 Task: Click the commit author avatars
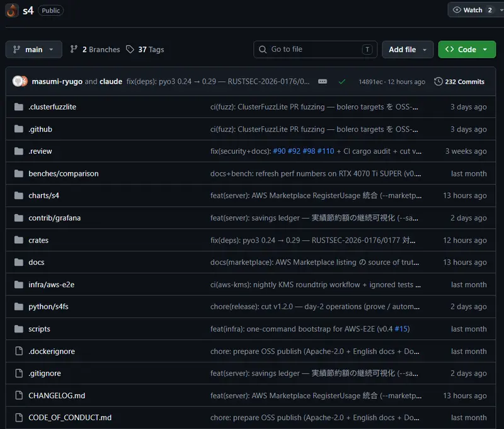20,81
